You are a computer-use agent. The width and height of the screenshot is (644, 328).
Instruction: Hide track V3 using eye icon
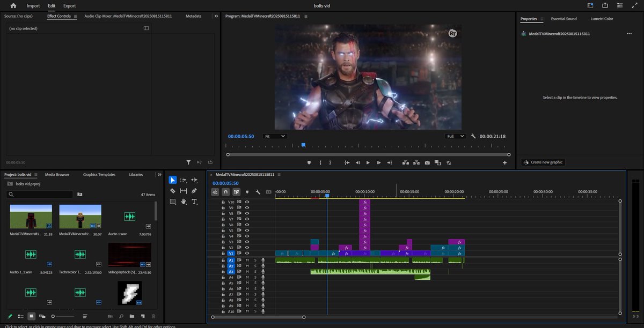(247, 242)
